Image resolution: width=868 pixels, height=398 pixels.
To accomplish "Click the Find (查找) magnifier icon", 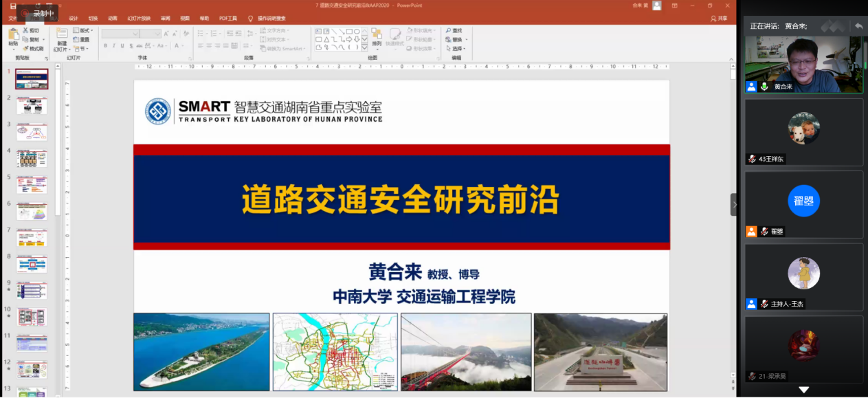I will tap(448, 31).
